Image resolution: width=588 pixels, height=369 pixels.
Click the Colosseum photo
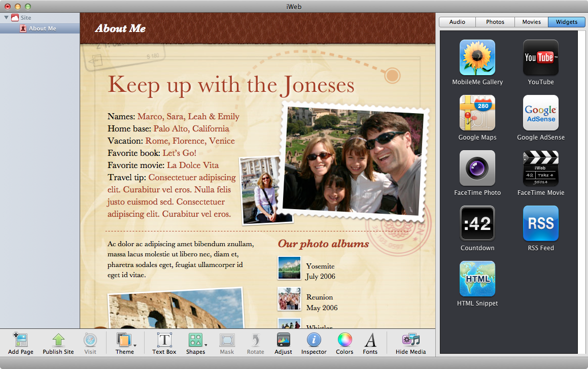point(176,309)
